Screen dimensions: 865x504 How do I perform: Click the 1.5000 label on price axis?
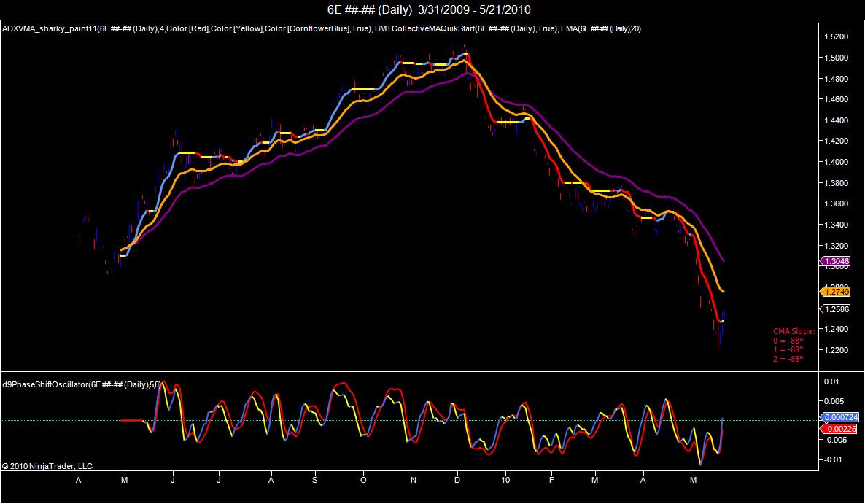point(837,58)
